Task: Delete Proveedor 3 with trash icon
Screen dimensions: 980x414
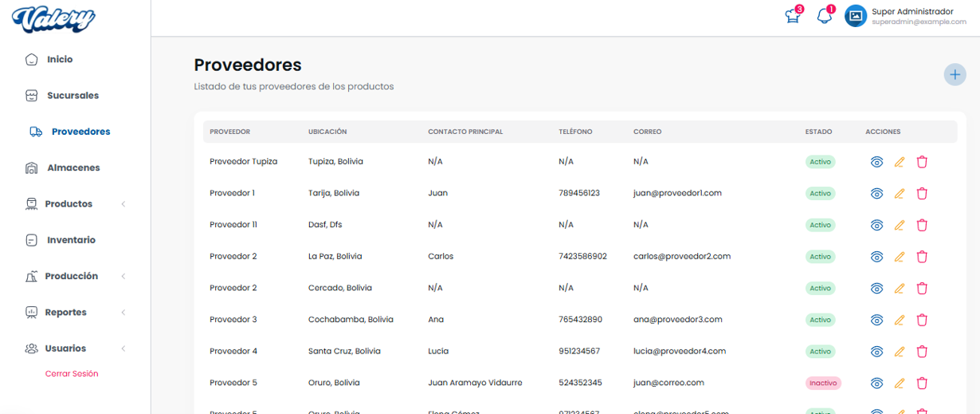Action: [x=922, y=320]
